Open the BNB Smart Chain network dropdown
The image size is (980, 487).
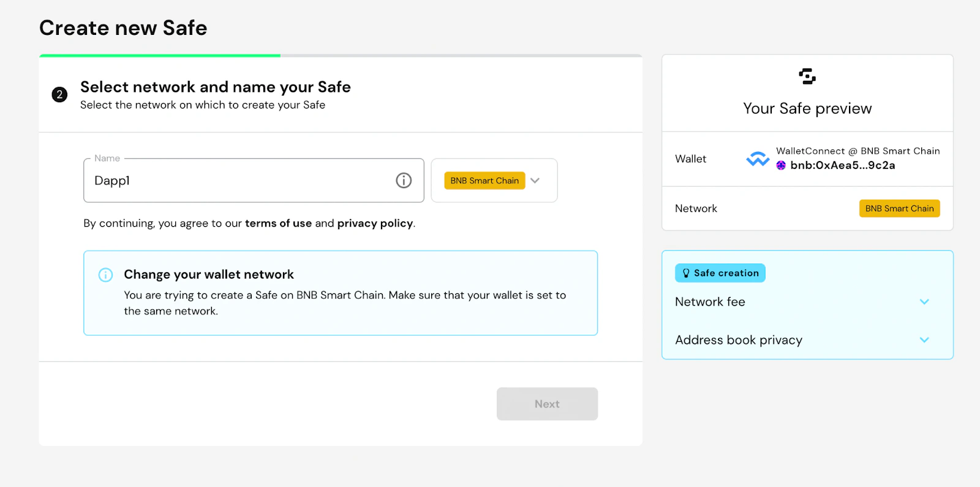[x=494, y=180]
